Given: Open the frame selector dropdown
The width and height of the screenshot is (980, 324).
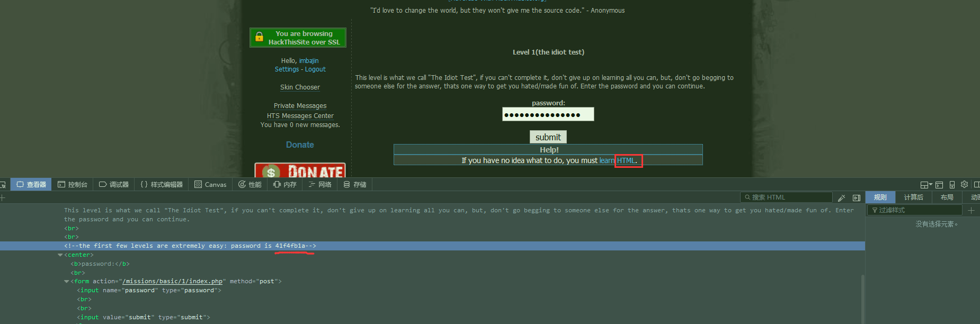Looking at the screenshot, I should 926,185.
